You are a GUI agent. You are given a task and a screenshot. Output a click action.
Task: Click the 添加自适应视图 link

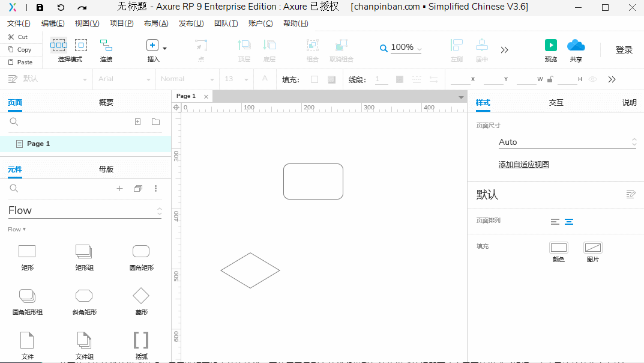tap(523, 163)
